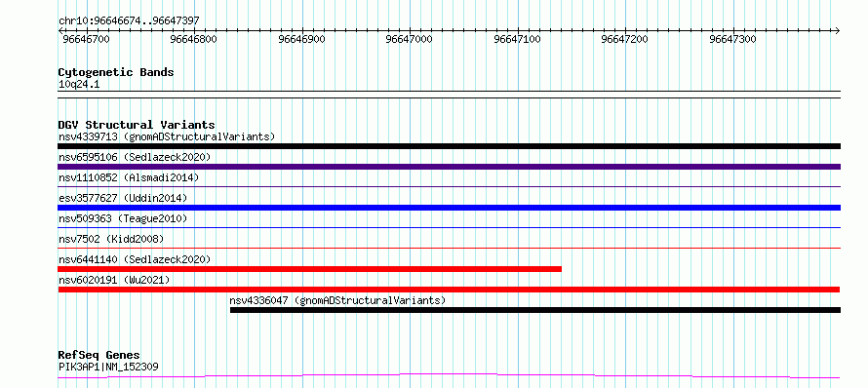The width and height of the screenshot is (868, 388).
Task: Open the nsv6441140 (Sedlazeck2020) label
Action: pos(135,259)
